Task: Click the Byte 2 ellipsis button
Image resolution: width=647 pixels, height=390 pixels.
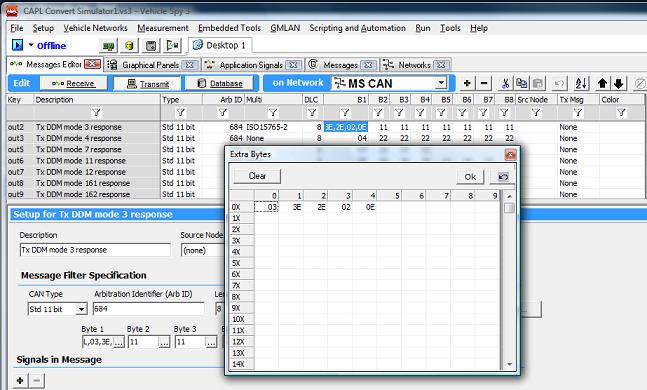Action: tap(164, 342)
